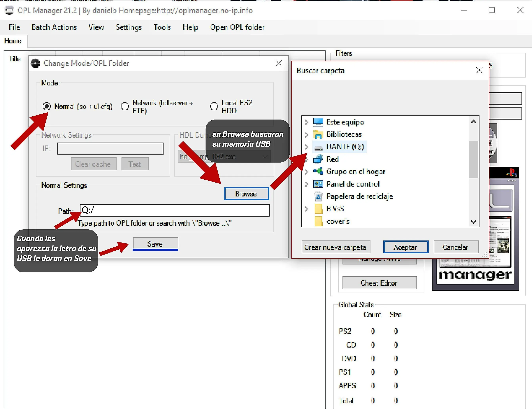Select Network (hdlserver + FTP) mode
Screen dimensions: 532x409
point(125,106)
